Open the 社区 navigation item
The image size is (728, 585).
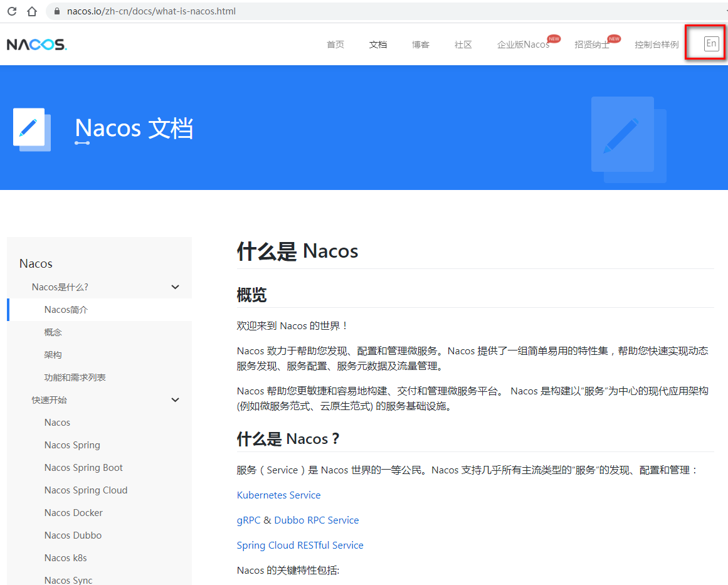point(463,45)
